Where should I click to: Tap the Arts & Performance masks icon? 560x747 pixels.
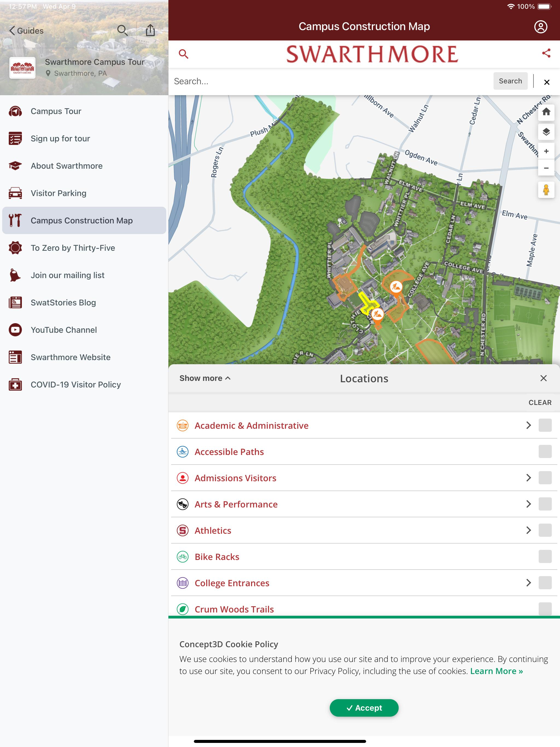(183, 504)
